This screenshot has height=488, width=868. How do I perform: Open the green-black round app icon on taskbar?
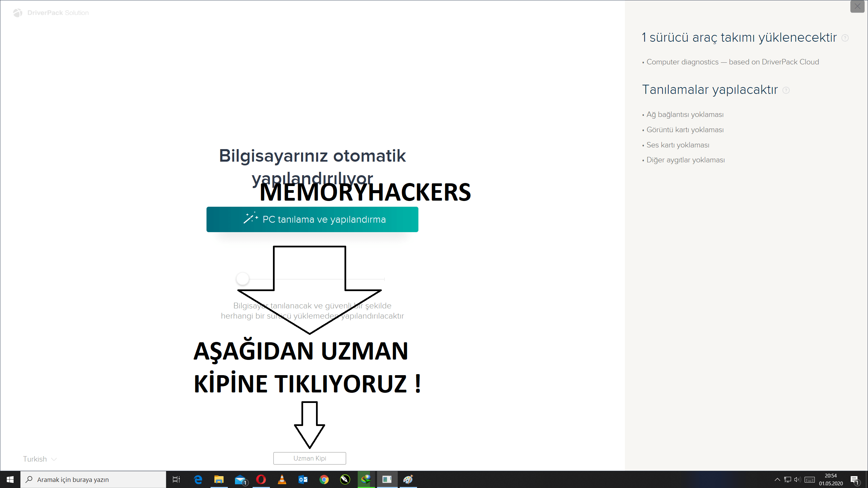tap(345, 480)
